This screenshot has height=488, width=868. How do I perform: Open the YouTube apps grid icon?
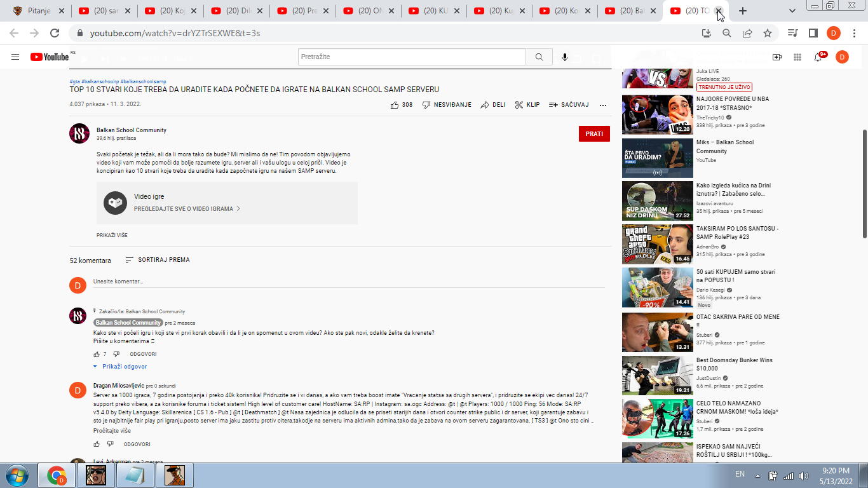tap(797, 57)
